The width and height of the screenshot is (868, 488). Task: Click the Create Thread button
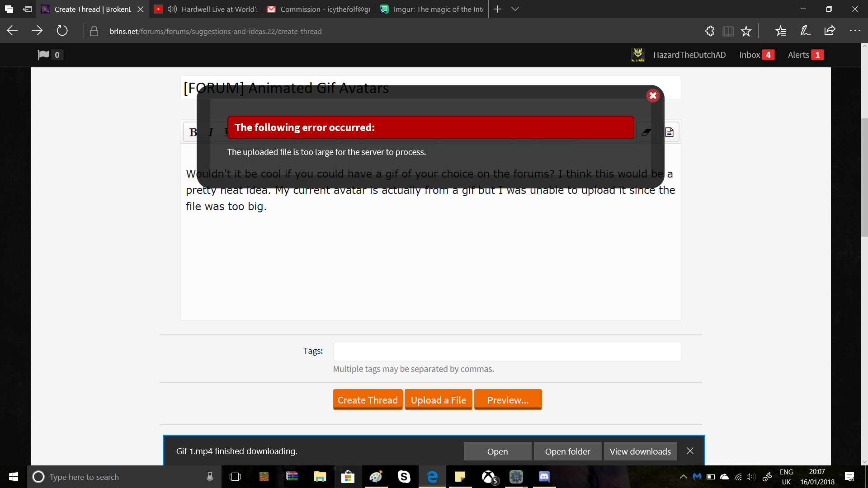point(368,399)
